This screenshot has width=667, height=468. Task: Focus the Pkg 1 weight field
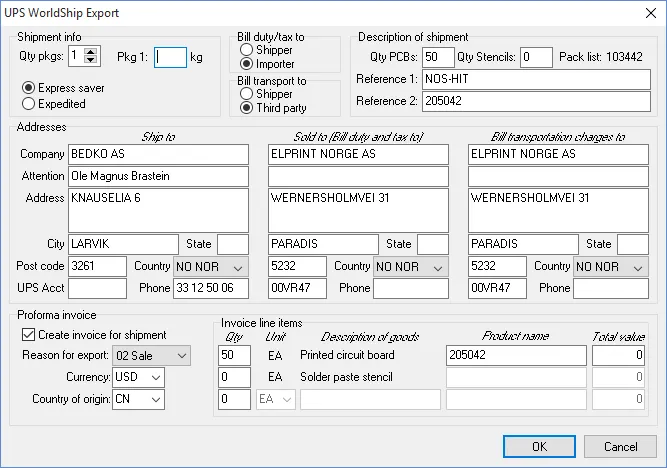(170, 57)
